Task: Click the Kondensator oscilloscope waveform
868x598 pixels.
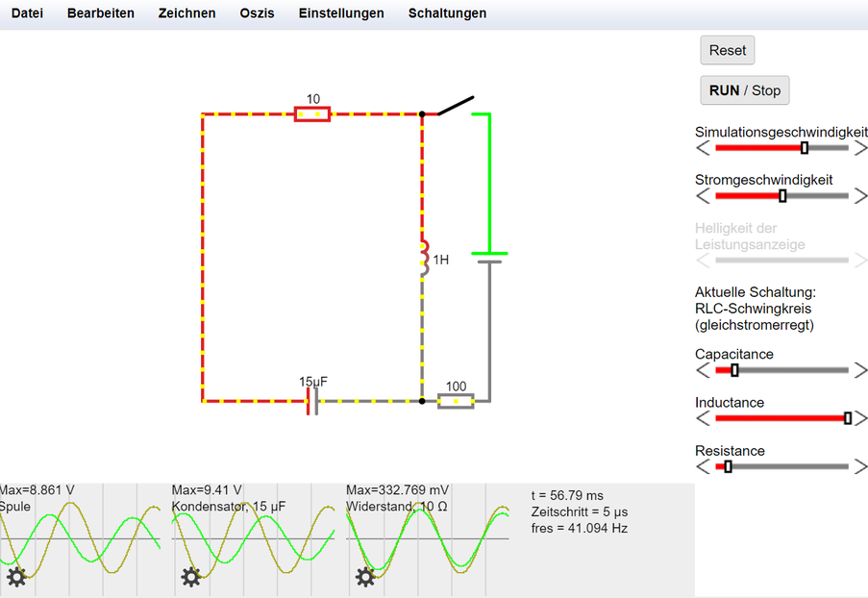Action: pyautogui.click(x=253, y=538)
